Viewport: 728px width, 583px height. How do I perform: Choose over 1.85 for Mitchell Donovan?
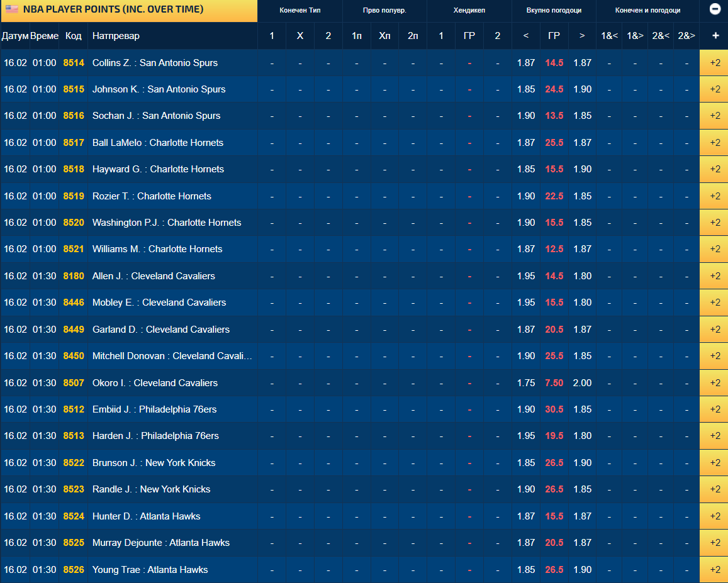[582, 355]
